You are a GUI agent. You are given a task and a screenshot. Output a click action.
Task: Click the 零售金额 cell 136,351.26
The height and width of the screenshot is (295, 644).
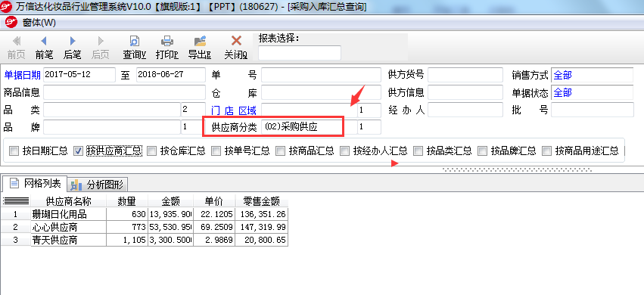point(261,214)
